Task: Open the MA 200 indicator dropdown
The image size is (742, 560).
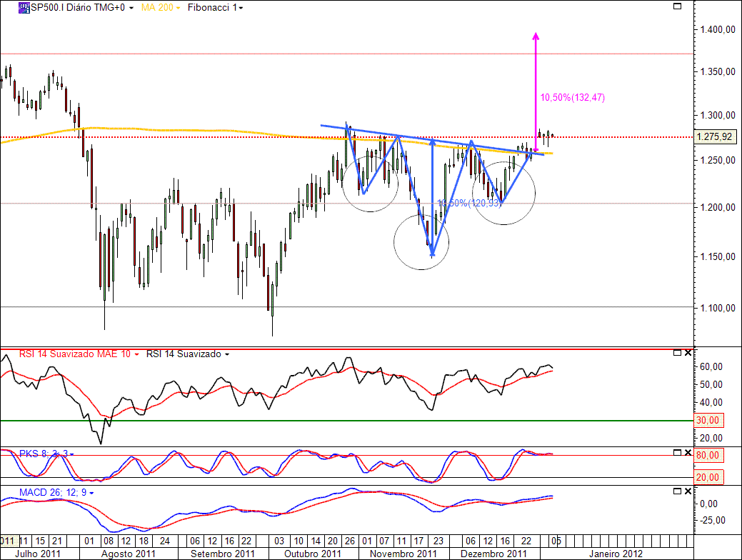Action: click(x=178, y=8)
